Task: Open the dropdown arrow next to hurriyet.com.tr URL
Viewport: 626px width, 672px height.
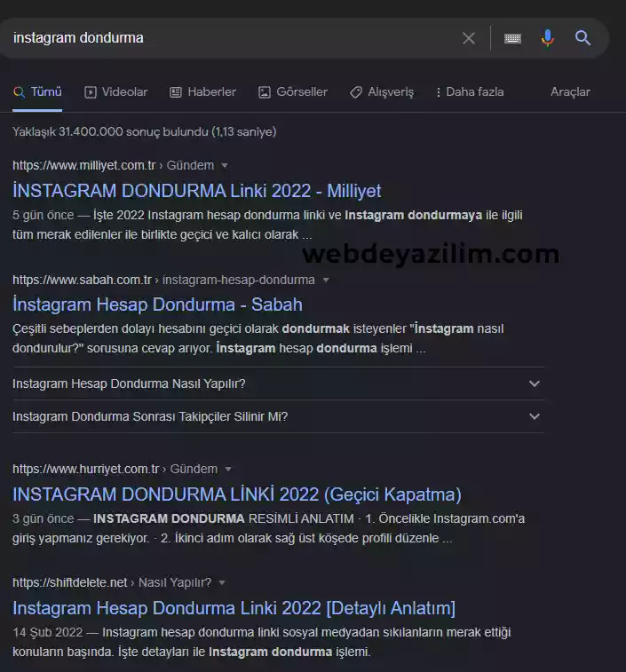Action: click(228, 470)
